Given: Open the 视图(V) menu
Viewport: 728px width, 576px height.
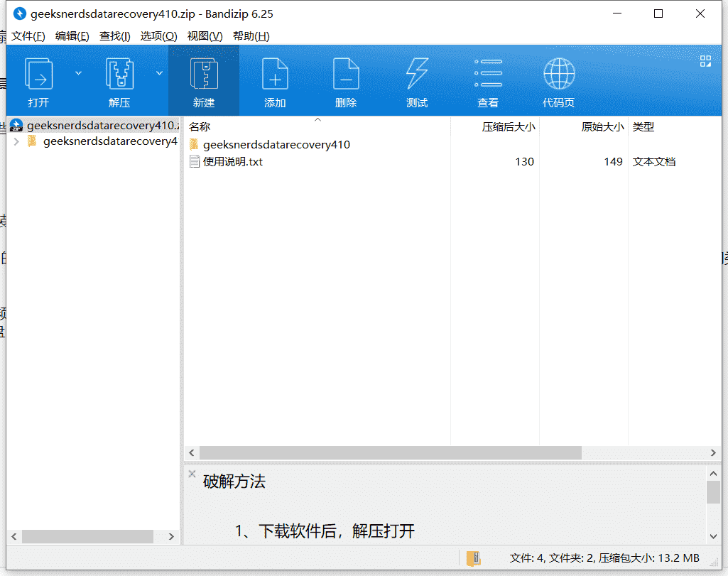Looking at the screenshot, I should click(x=205, y=36).
